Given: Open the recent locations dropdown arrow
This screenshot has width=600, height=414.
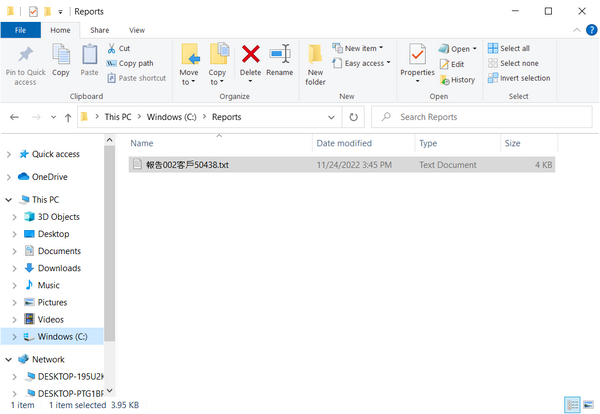Looking at the screenshot, I should tap(53, 117).
